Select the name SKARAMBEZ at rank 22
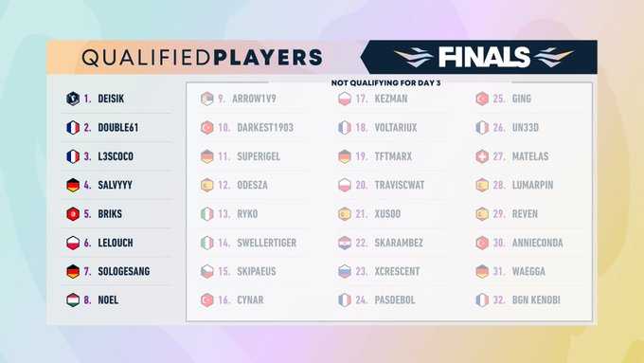This screenshot has height=363, width=644. click(399, 243)
